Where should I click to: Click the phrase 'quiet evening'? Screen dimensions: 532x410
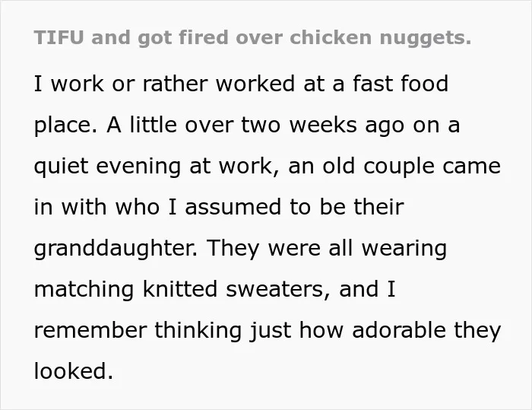tap(108, 167)
